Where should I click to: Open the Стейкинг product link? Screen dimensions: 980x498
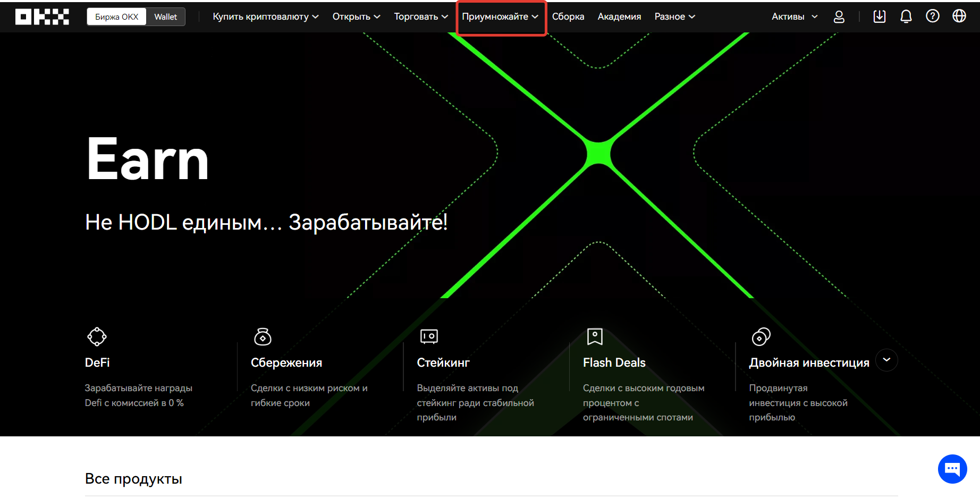(x=443, y=362)
